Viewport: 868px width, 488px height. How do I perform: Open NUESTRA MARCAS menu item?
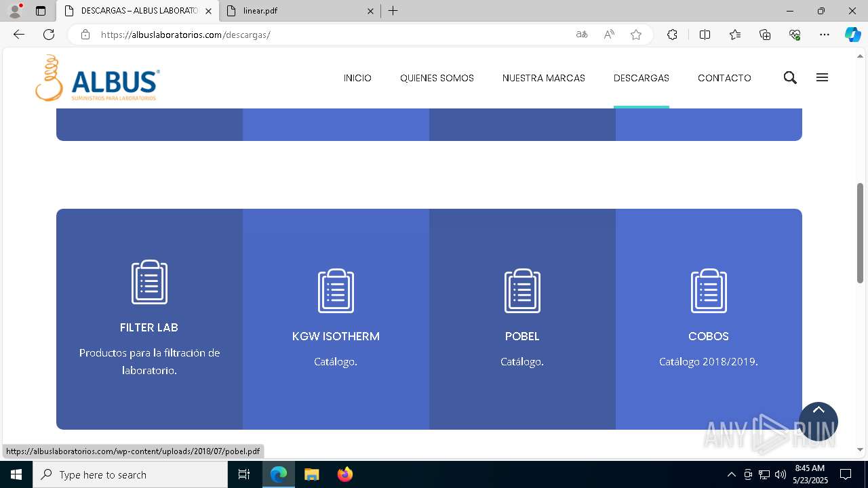[x=544, y=78]
